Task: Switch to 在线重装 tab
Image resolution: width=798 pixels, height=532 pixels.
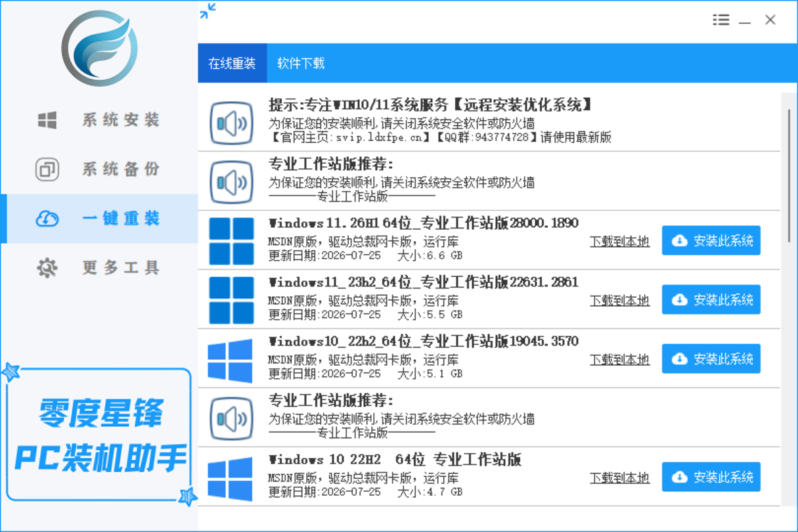Action: pyautogui.click(x=233, y=63)
